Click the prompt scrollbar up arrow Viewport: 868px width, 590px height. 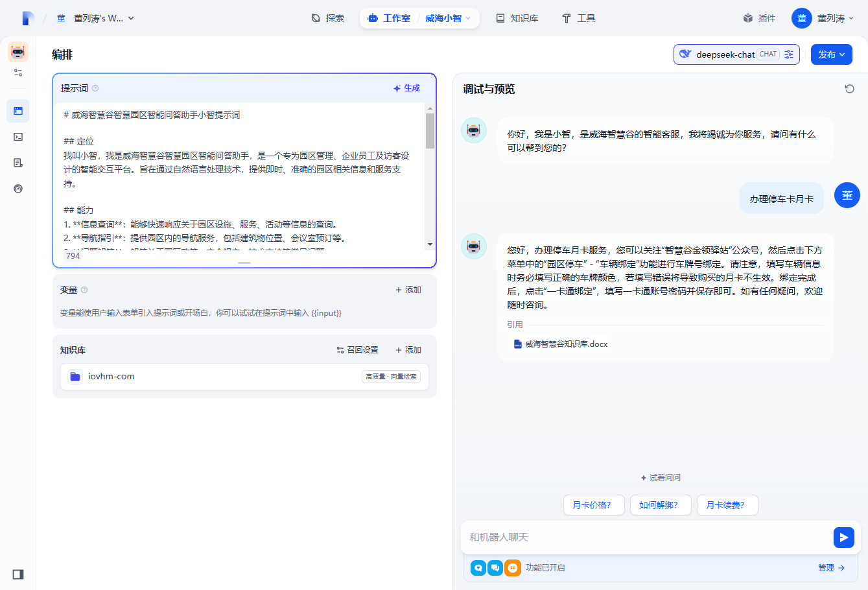[430, 108]
